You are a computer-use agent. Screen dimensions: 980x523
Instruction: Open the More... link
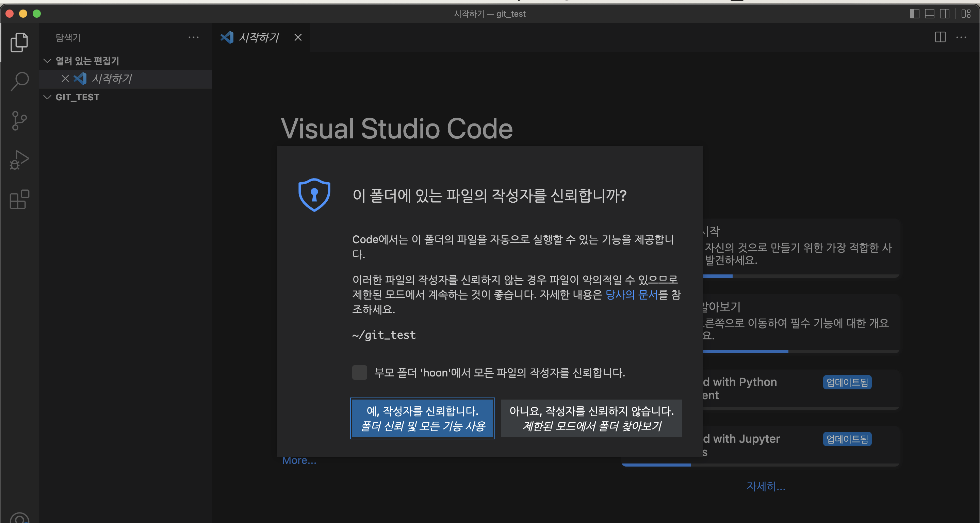pos(299,460)
